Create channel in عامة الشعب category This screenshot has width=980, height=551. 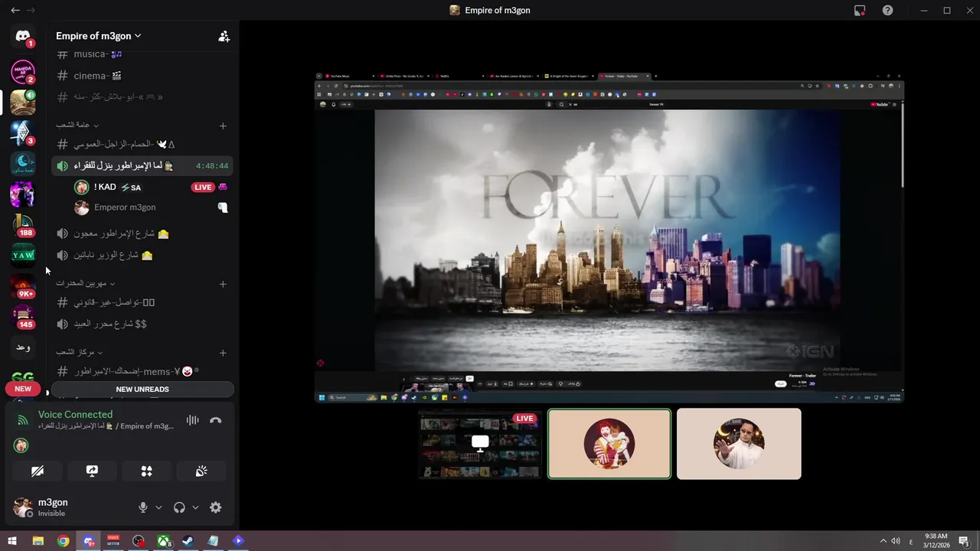coord(223,126)
